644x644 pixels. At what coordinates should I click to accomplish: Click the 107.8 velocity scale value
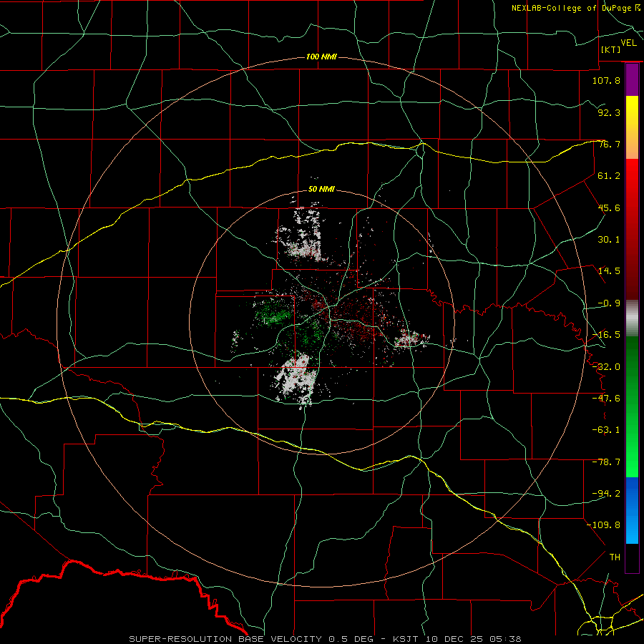(x=606, y=80)
